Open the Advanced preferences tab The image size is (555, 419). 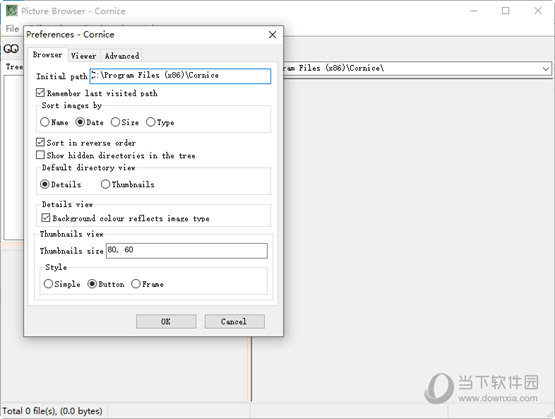tap(122, 56)
